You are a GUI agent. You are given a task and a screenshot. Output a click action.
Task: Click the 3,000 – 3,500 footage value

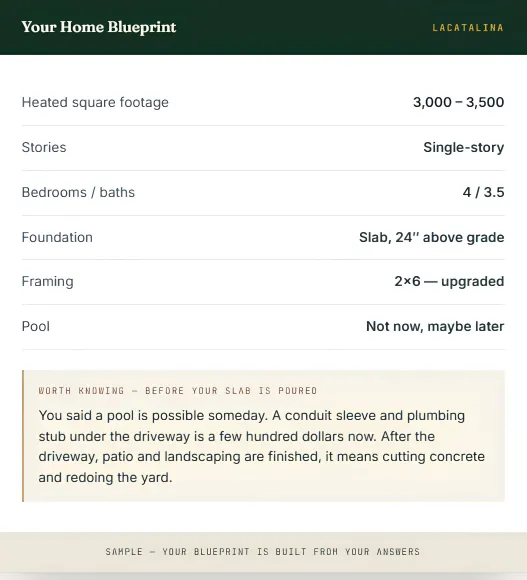click(458, 102)
